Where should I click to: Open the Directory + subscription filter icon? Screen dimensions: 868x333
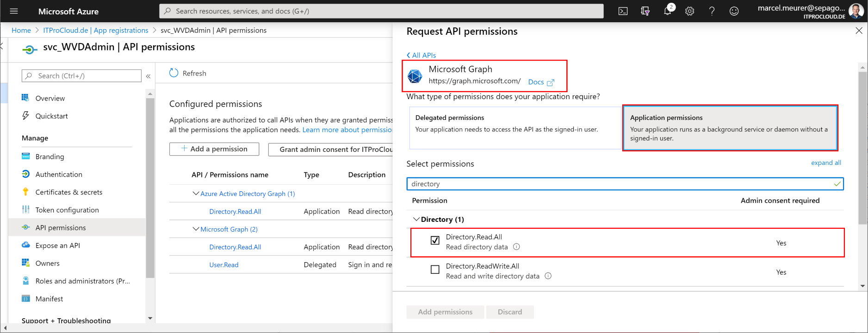[645, 11]
